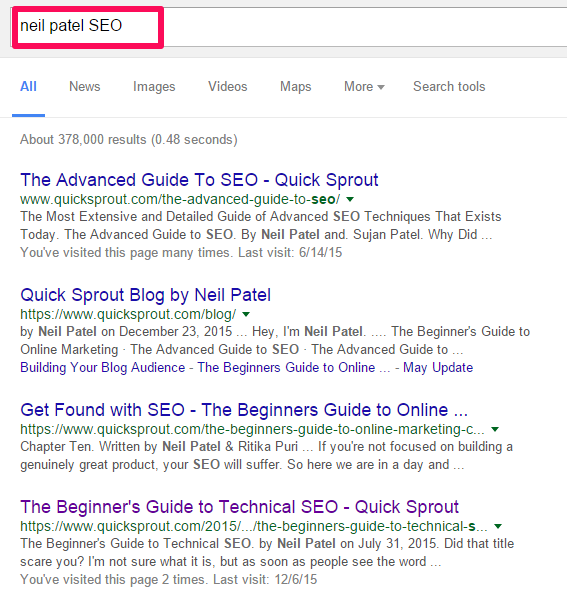Follow the 'Building Your Blog Audience' sitelink
This screenshot has width=567, height=605.
click(103, 367)
